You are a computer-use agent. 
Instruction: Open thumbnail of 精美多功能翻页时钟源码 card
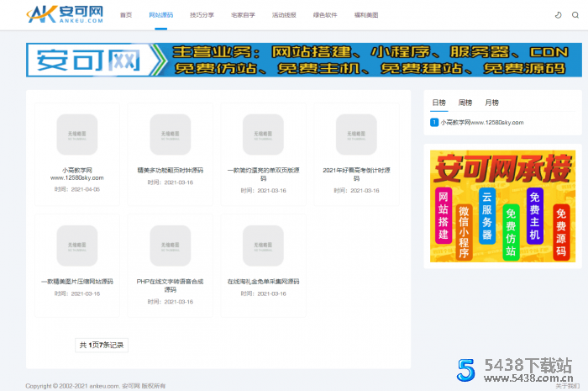point(171,135)
